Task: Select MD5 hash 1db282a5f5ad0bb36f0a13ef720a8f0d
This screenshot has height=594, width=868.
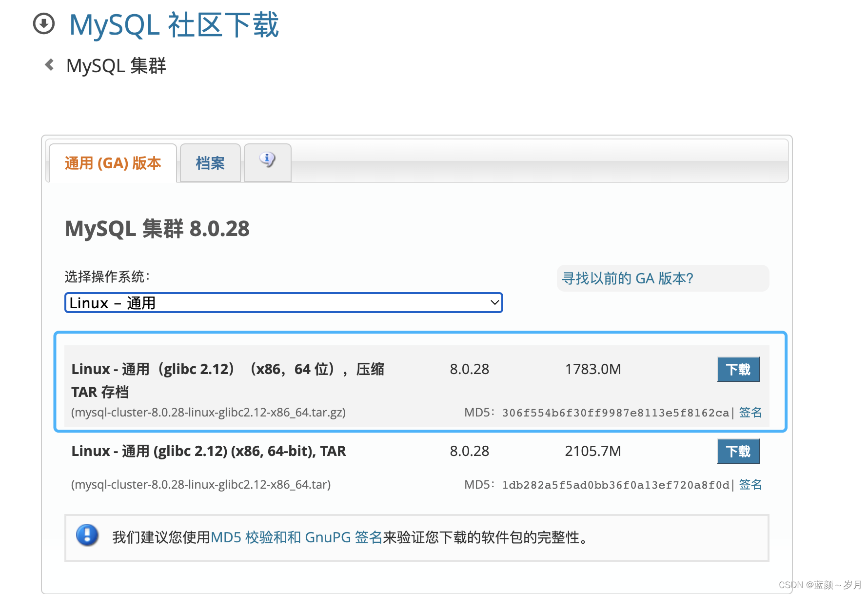Action: tap(615, 485)
